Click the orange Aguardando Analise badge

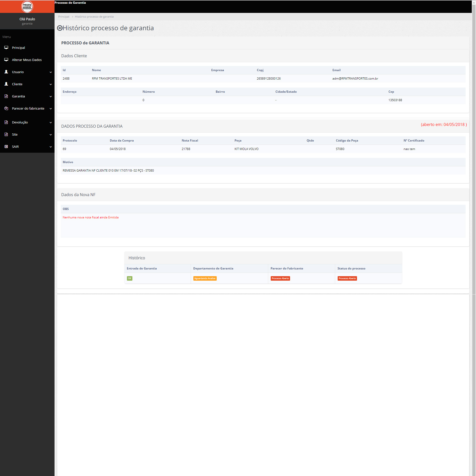[205, 278]
